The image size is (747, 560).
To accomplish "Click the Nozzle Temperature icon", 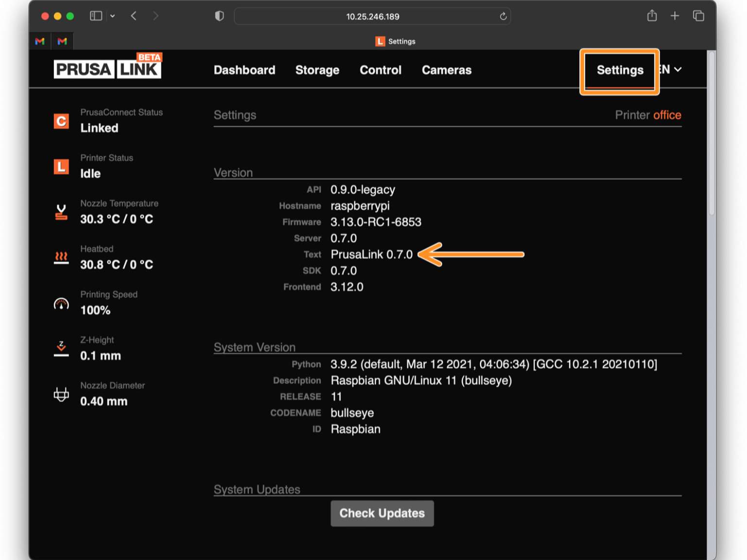I will click(61, 212).
